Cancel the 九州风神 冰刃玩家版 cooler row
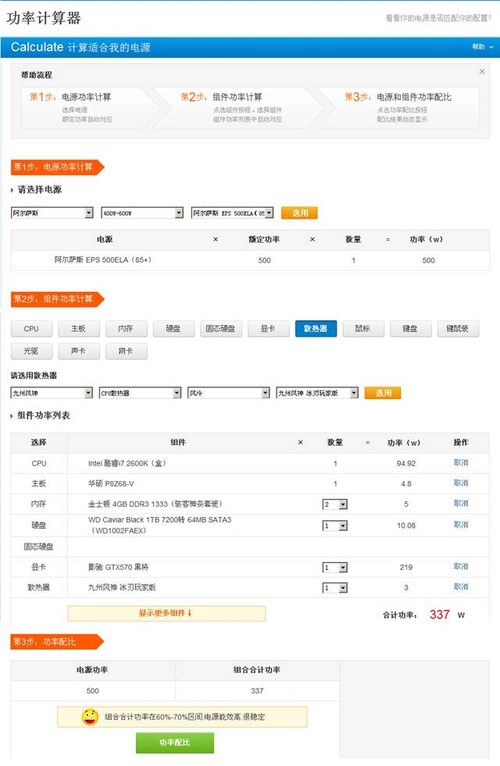Image resolution: width=500 pixels, height=766 pixels. (461, 587)
